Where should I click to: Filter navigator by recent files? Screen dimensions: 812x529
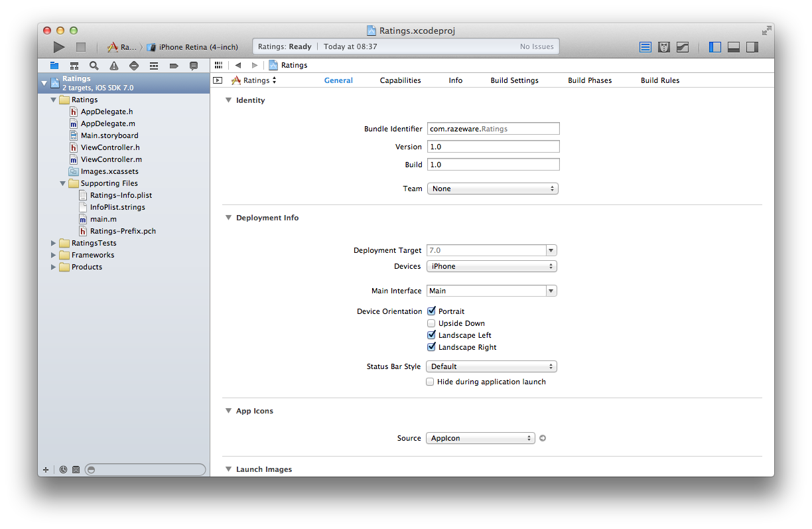tap(63, 469)
